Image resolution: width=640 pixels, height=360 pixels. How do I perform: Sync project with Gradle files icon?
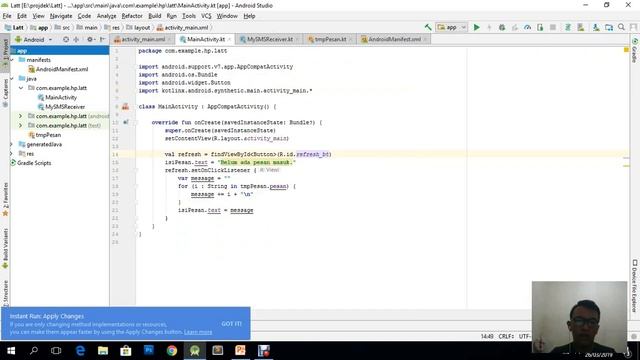coord(568,27)
